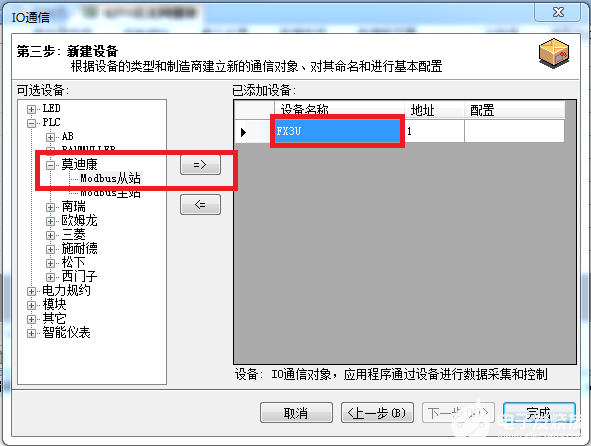This screenshot has height=446, width=591.
Task: Click the row selector arrow for FX3U
Action: pos(243,132)
